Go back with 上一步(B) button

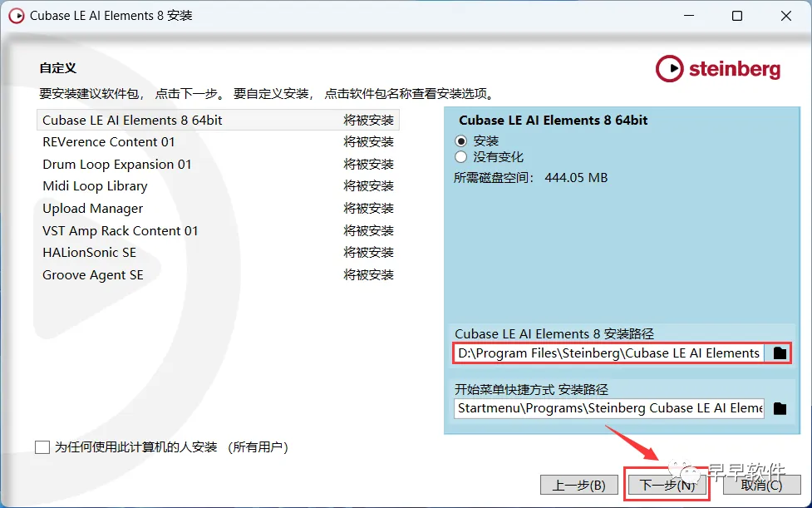coord(579,486)
